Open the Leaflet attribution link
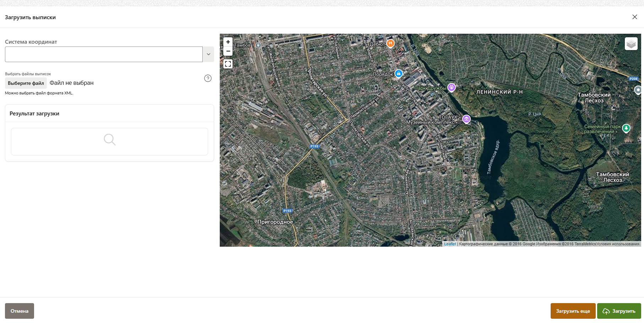 450,244
